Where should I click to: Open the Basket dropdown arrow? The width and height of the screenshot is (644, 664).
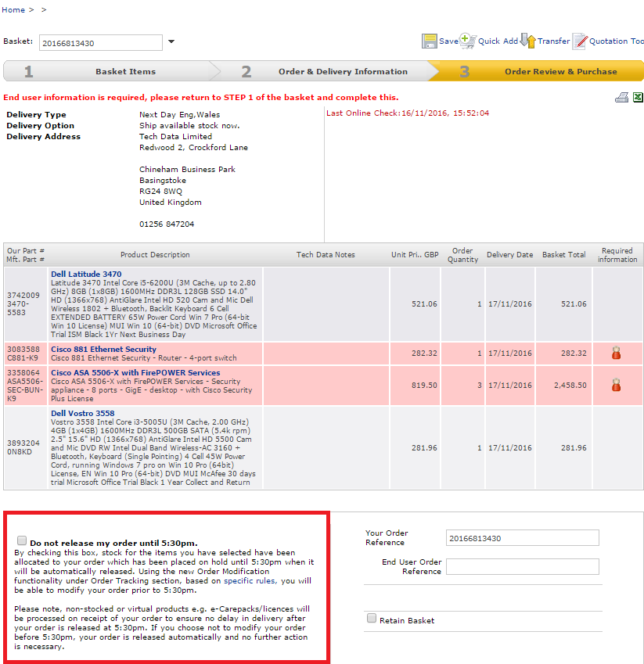pos(171,42)
